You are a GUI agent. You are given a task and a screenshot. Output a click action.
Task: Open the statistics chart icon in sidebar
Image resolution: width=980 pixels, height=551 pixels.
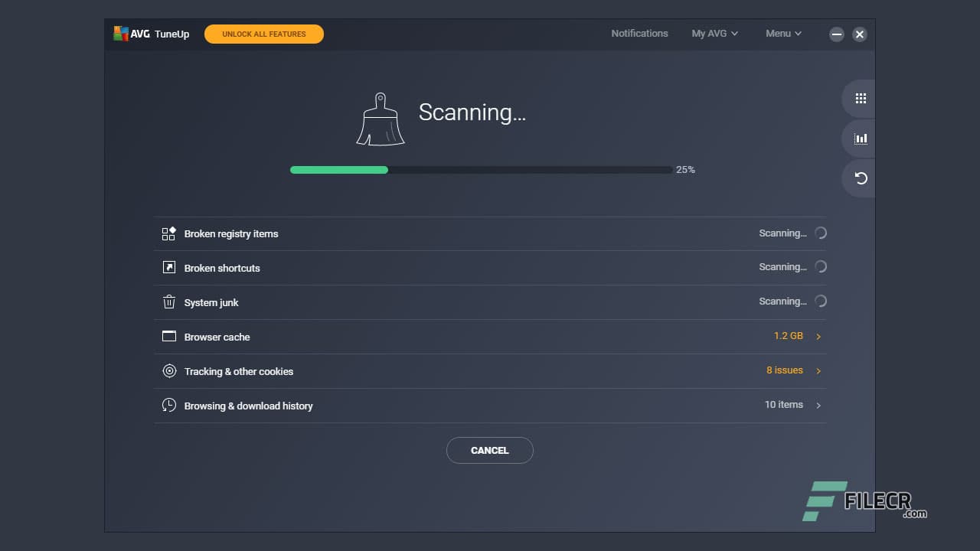[860, 139]
